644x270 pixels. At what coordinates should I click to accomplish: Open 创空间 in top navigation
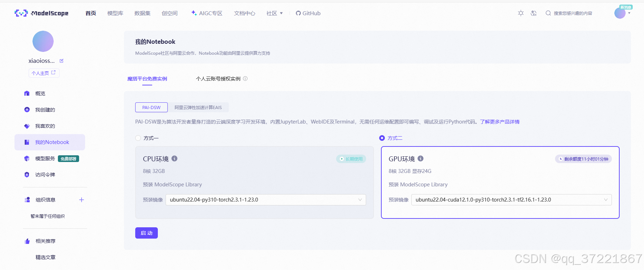click(169, 13)
